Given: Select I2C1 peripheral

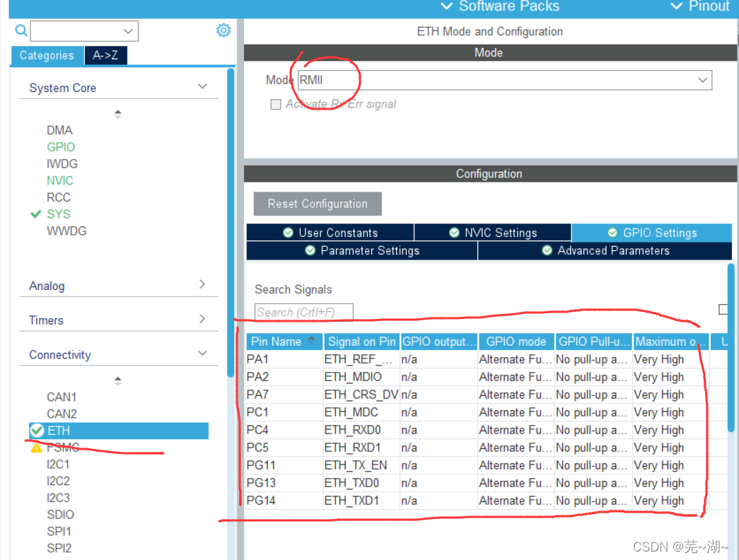Looking at the screenshot, I should point(58,465).
